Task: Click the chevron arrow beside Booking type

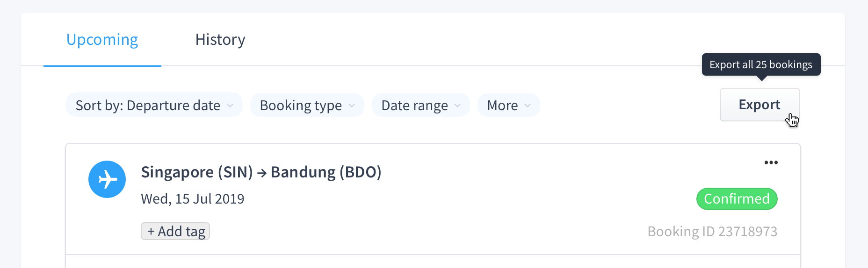Action: 352,106
